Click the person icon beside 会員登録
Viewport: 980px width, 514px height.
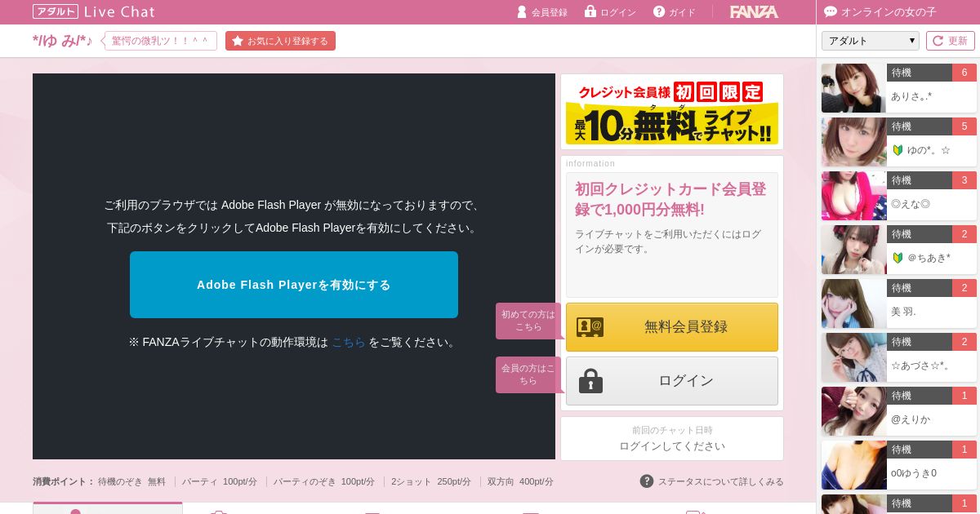(522, 11)
